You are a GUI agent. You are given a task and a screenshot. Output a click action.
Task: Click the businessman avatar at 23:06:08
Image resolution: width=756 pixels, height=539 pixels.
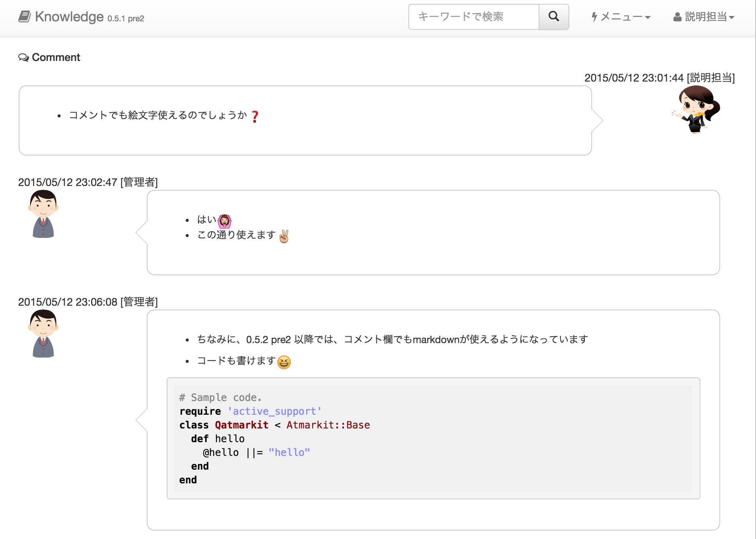[43, 334]
